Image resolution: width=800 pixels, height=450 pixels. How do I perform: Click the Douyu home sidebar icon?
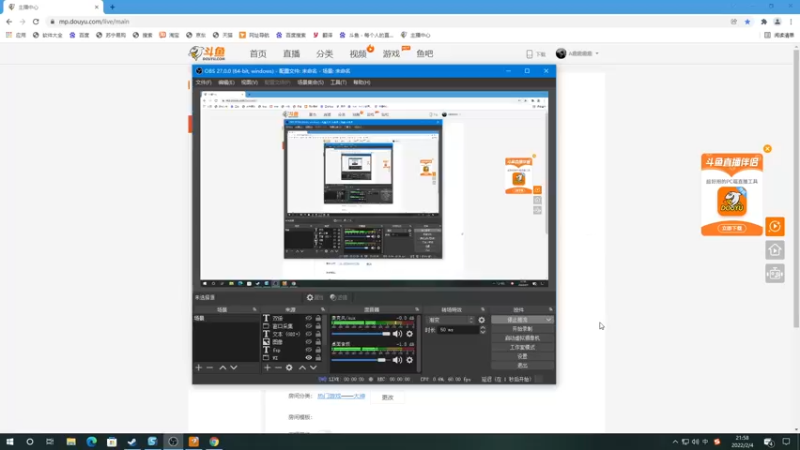774,250
